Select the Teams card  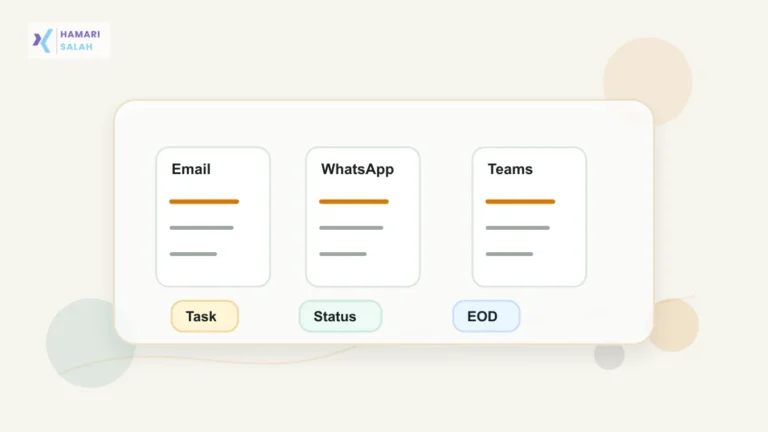[x=529, y=216]
